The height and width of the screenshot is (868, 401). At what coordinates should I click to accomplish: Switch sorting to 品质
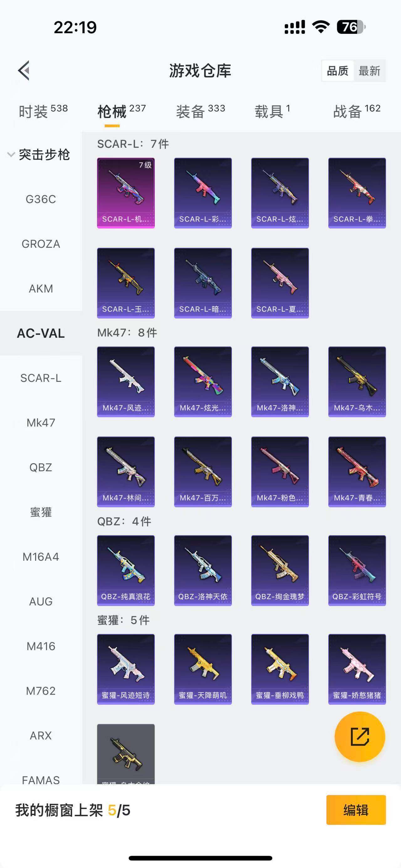click(x=338, y=71)
